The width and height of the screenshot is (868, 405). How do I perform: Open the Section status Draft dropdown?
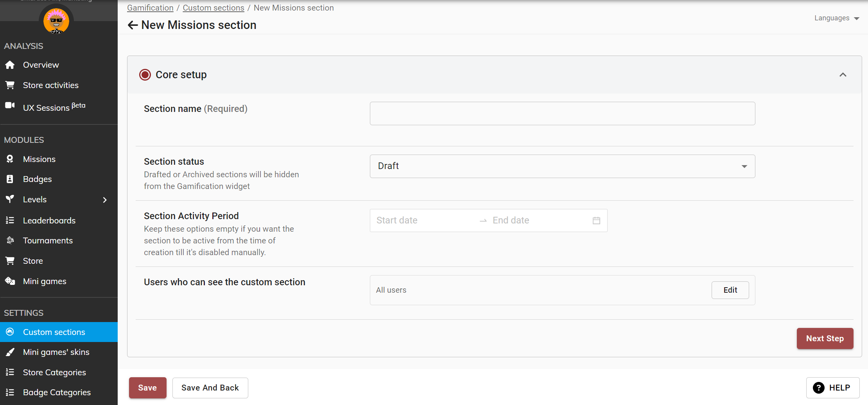[562, 166]
